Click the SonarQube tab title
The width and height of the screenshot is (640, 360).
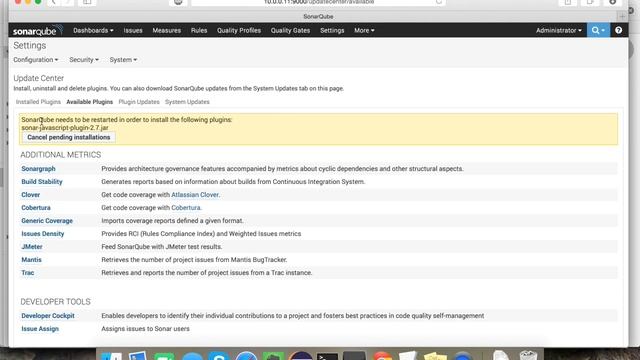coord(318,16)
